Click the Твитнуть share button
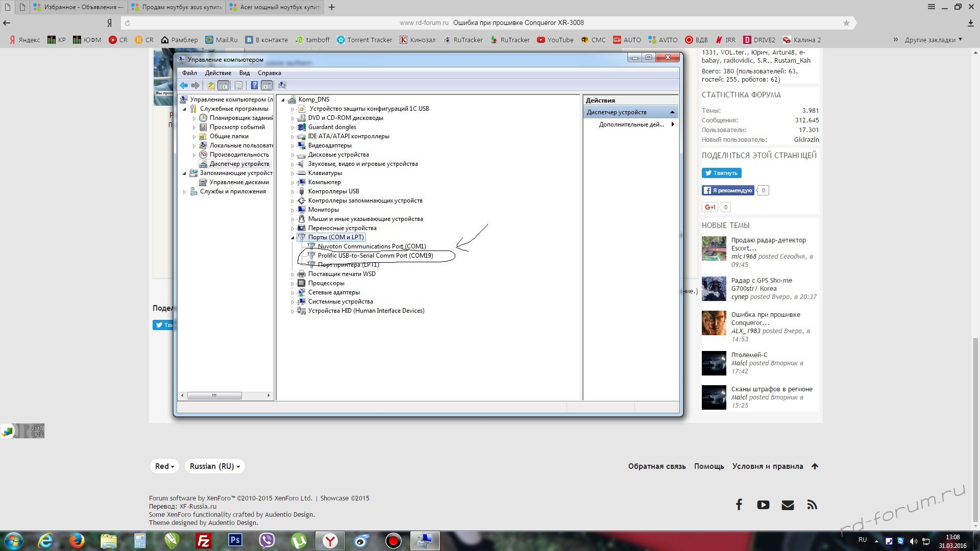The height and width of the screenshot is (551, 980). pyautogui.click(x=721, y=173)
